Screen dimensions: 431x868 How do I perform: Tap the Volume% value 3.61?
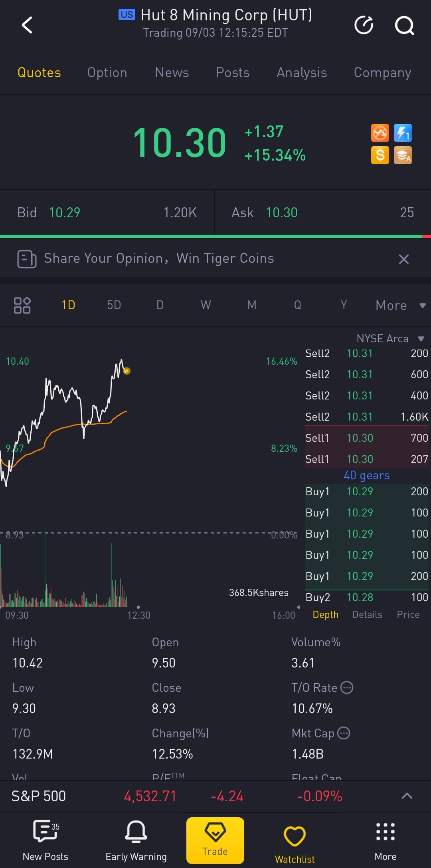[303, 663]
